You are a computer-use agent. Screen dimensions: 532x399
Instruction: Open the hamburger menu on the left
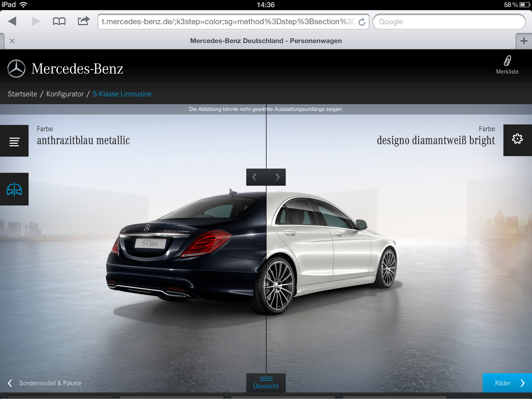(x=14, y=141)
